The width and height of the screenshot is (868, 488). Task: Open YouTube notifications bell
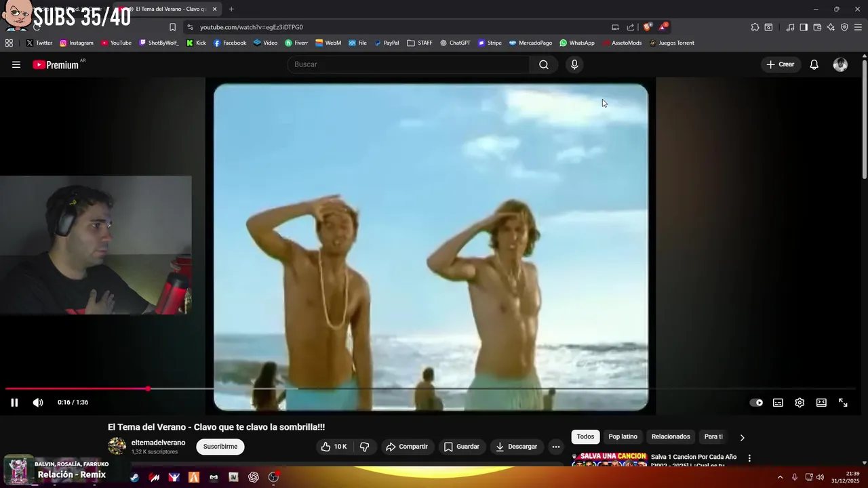[814, 64]
